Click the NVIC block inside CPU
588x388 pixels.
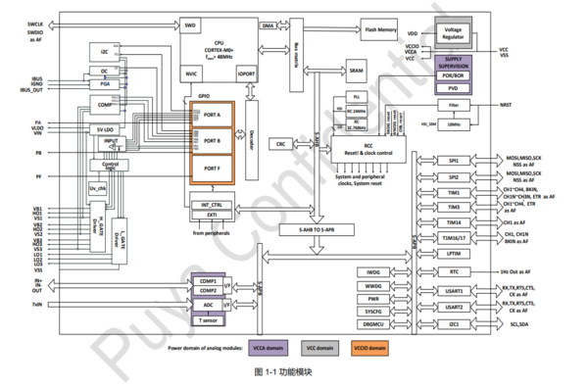[x=191, y=73]
